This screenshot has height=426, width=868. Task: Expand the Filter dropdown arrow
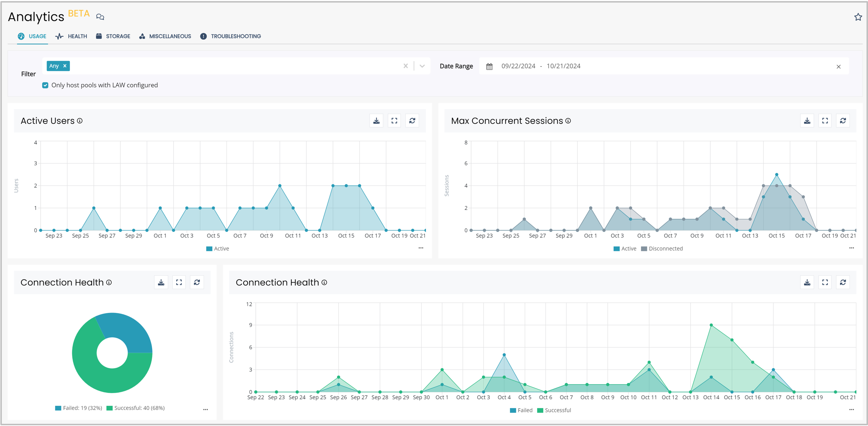click(422, 66)
